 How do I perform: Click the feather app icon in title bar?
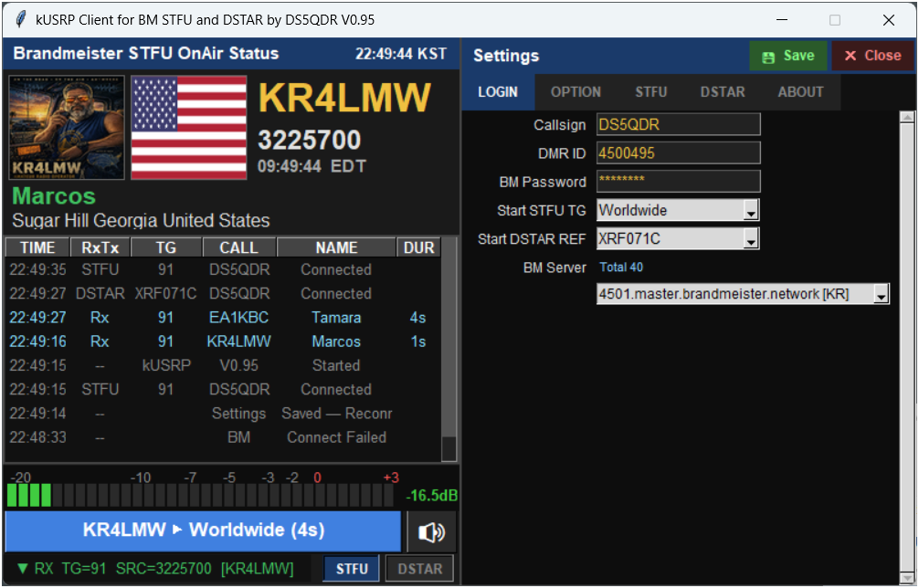coord(20,19)
